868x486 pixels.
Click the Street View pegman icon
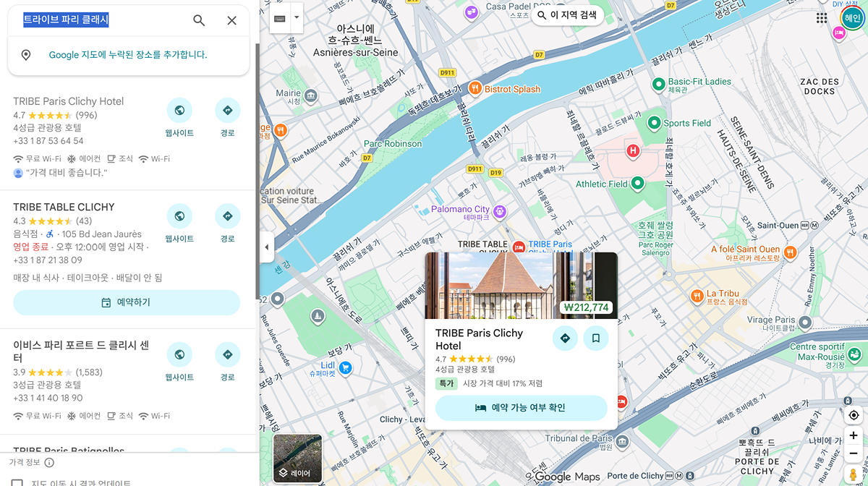854,474
